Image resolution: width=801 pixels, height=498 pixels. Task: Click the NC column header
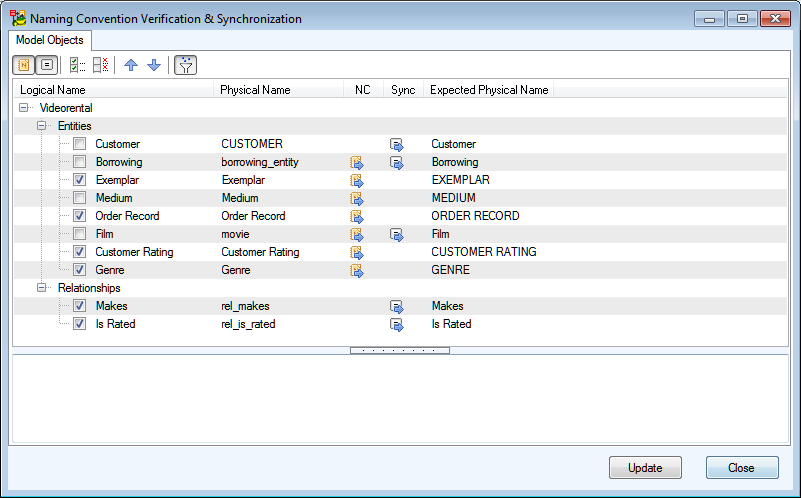(x=363, y=90)
